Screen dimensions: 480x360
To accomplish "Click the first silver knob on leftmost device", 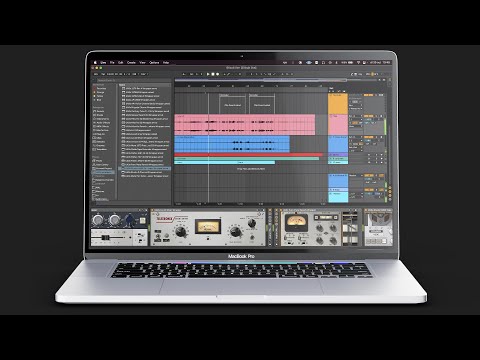I will (98, 220).
